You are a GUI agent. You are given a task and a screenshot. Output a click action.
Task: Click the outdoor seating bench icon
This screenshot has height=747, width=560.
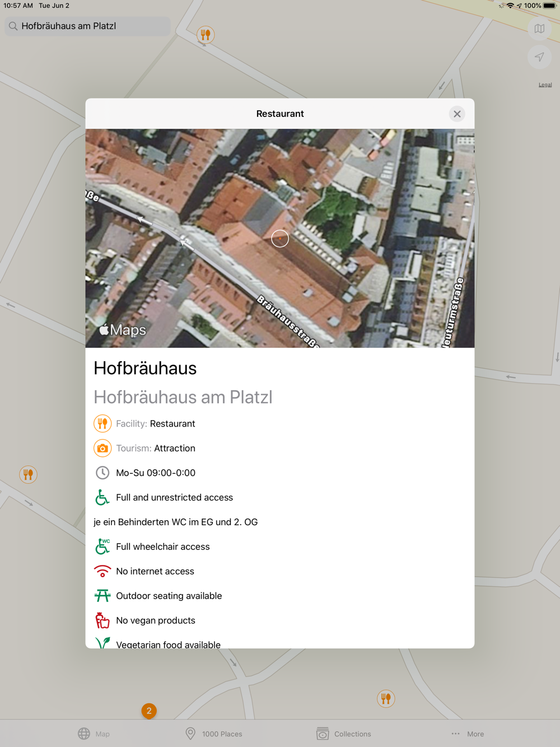point(102,596)
